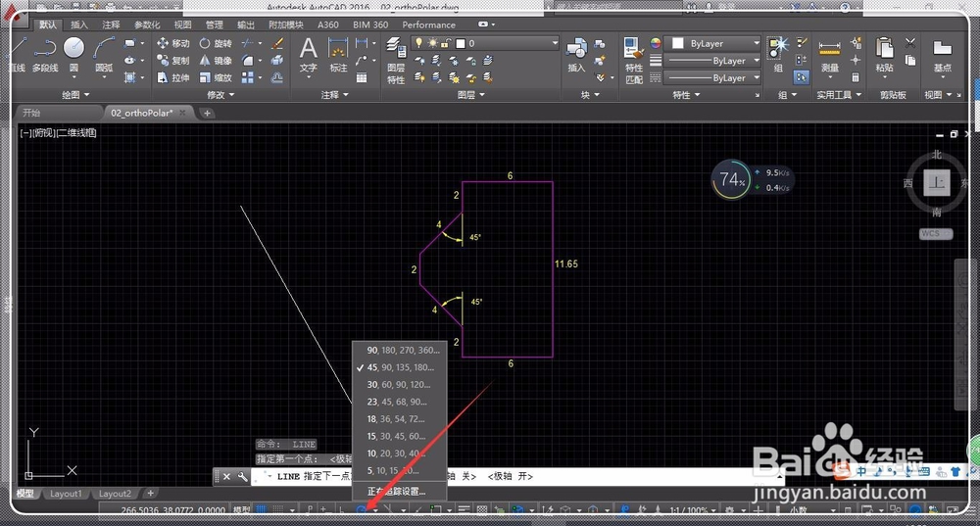Screen dimensions: 980x526
Task: Select the Arc (圆弧) drawing tool
Action: 104,54
